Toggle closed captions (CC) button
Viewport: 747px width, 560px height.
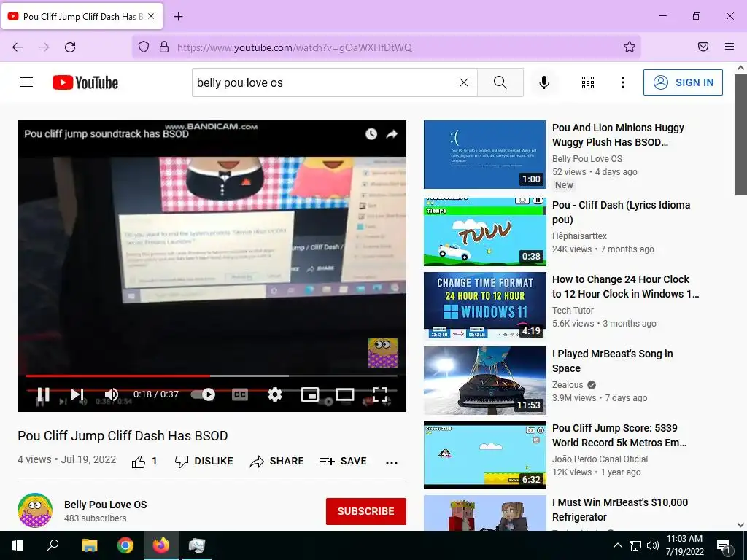240,394
